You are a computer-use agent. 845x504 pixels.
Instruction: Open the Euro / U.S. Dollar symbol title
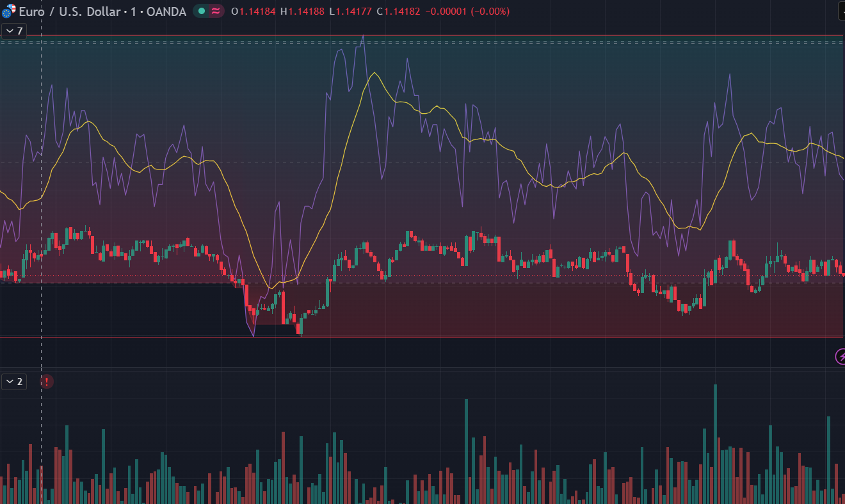pos(68,12)
